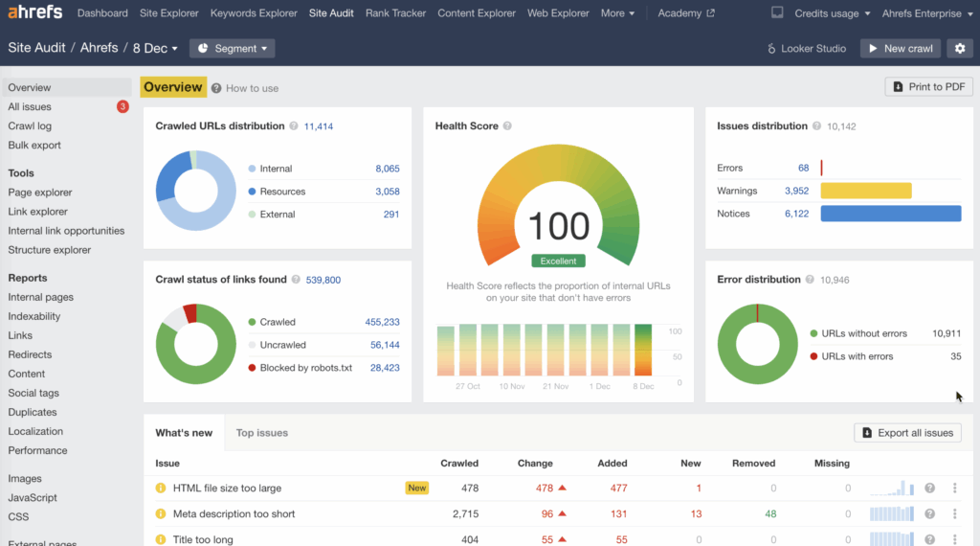Open the Segment dropdown

[232, 48]
